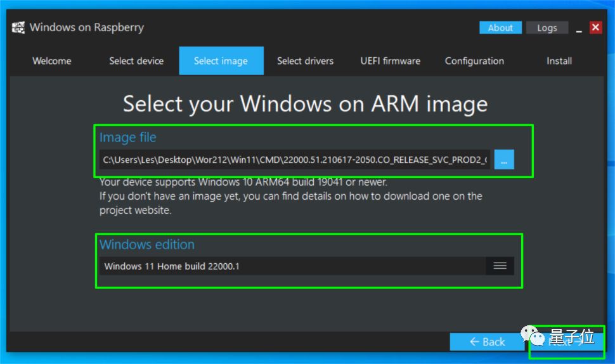Click the hamburger icon beside Windows edition
Screen dimensions: 615x364
(x=500, y=266)
